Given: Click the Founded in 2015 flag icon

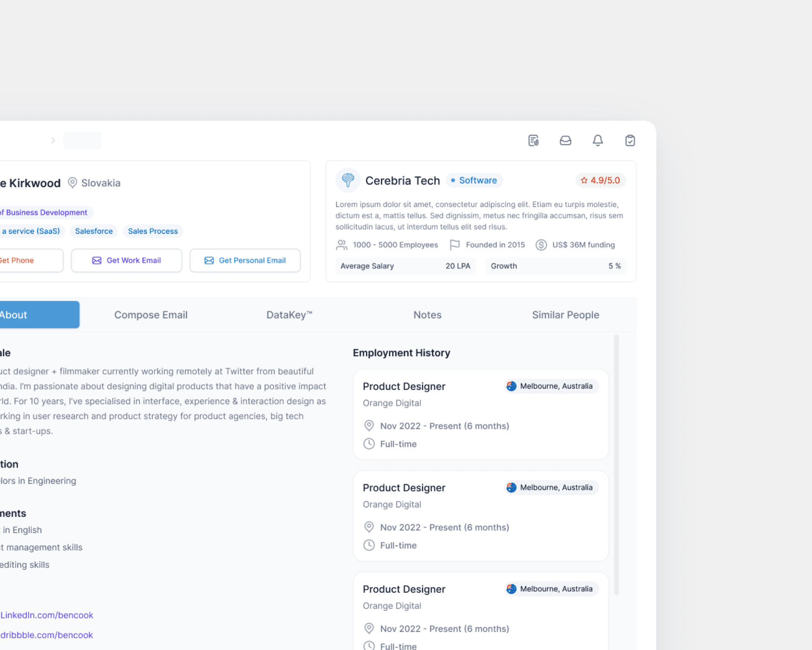Looking at the screenshot, I should pyautogui.click(x=455, y=245).
